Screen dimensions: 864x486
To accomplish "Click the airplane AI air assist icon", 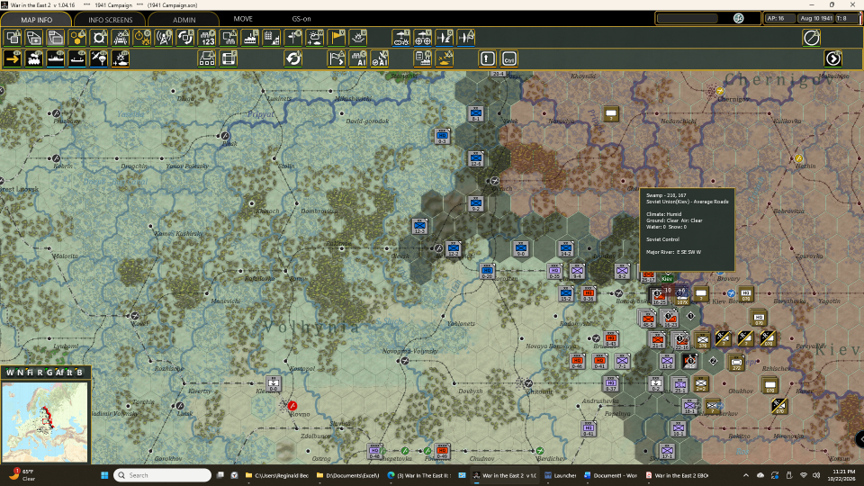I will [380, 58].
